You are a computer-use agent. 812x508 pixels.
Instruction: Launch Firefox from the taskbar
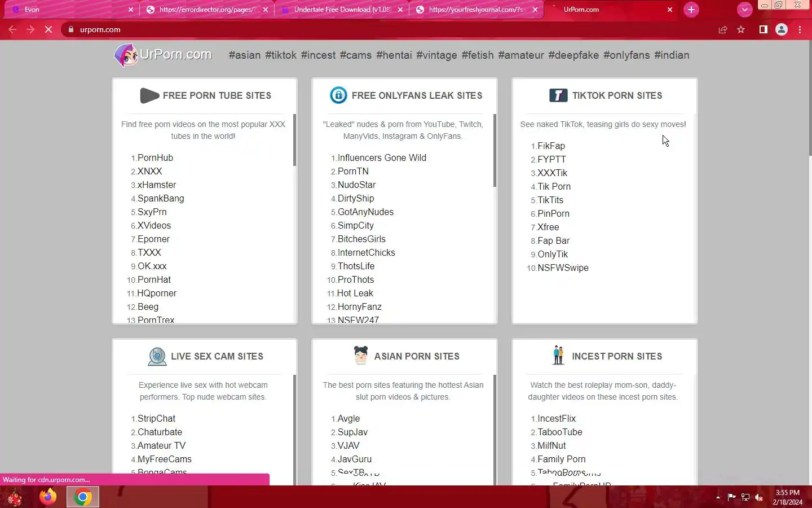click(x=48, y=497)
